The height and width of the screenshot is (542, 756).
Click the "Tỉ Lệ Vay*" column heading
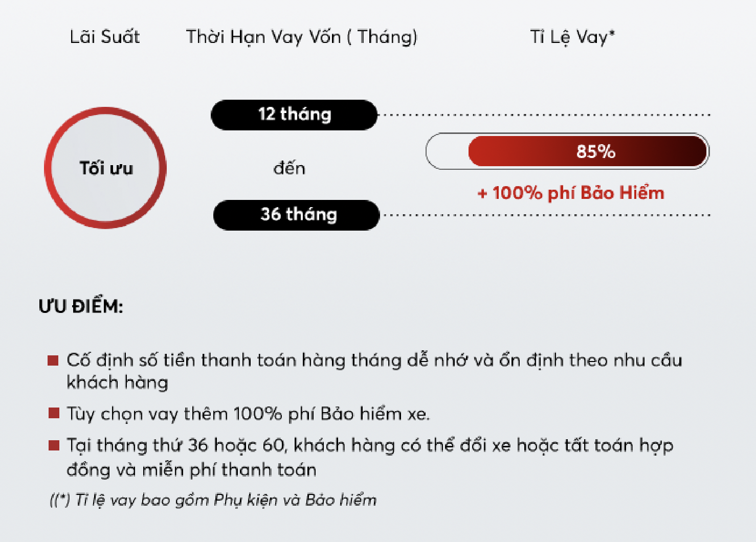tap(572, 37)
